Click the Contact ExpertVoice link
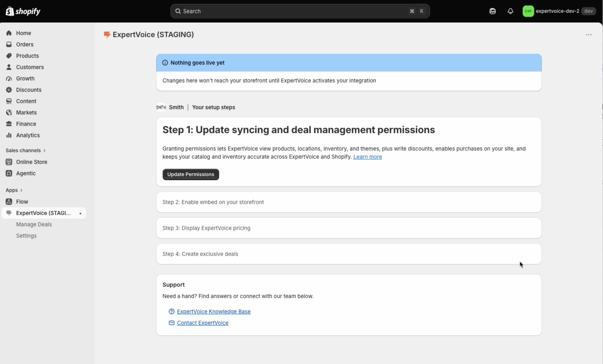Screen dimensions: 603x364 [203, 323]
